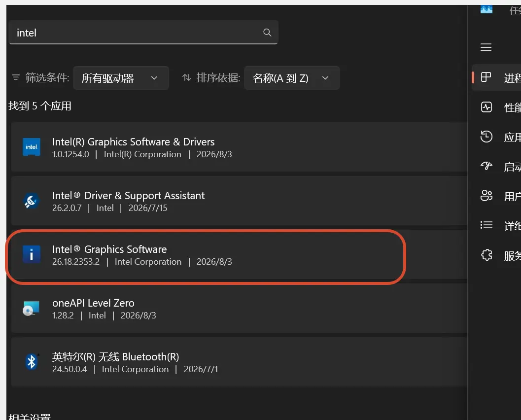Click the Task Manager app logo icon
Screen dimensions: 521x420
point(486,9)
